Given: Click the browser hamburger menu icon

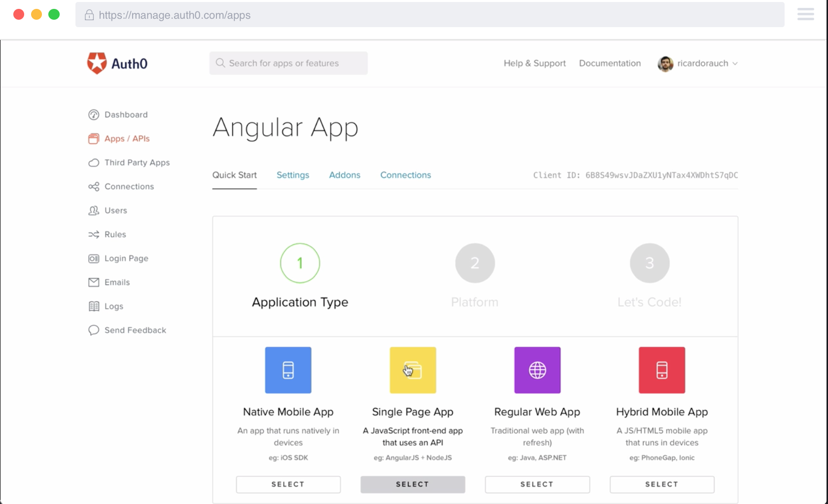Looking at the screenshot, I should (x=806, y=14).
